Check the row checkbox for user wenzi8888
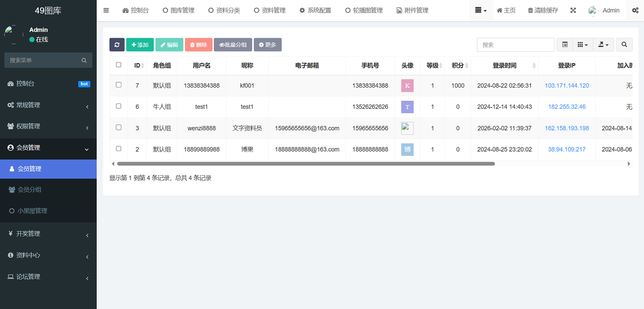The image size is (644, 309). (118, 128)
